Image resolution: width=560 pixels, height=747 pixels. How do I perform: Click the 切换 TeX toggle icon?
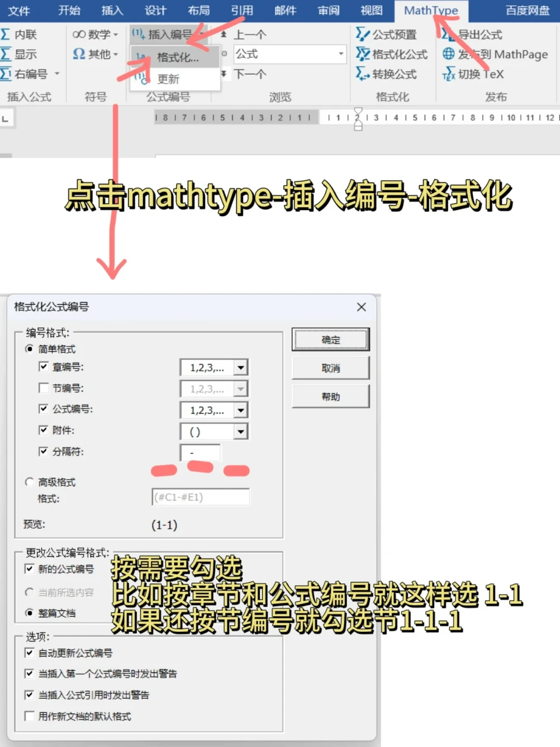449,74
